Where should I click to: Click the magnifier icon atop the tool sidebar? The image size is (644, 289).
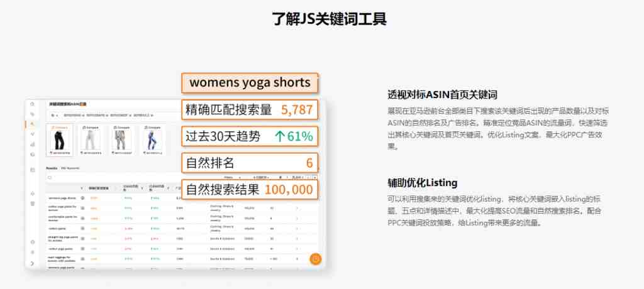pos(33,104)
